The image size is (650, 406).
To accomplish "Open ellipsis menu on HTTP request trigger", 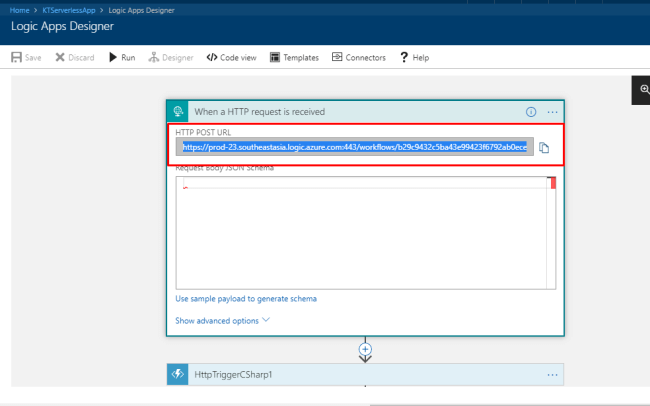I will pyautogui.click(x=552, y=112).
